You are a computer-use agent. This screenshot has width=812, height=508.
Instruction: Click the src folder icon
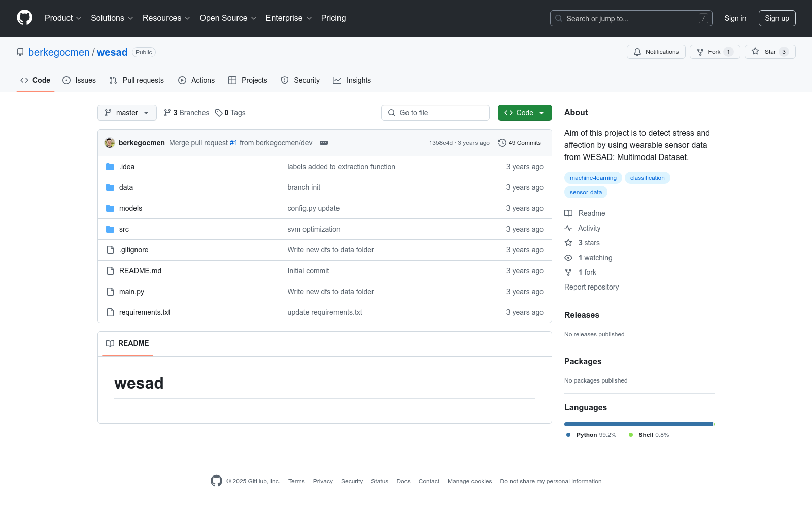(110, 229)
